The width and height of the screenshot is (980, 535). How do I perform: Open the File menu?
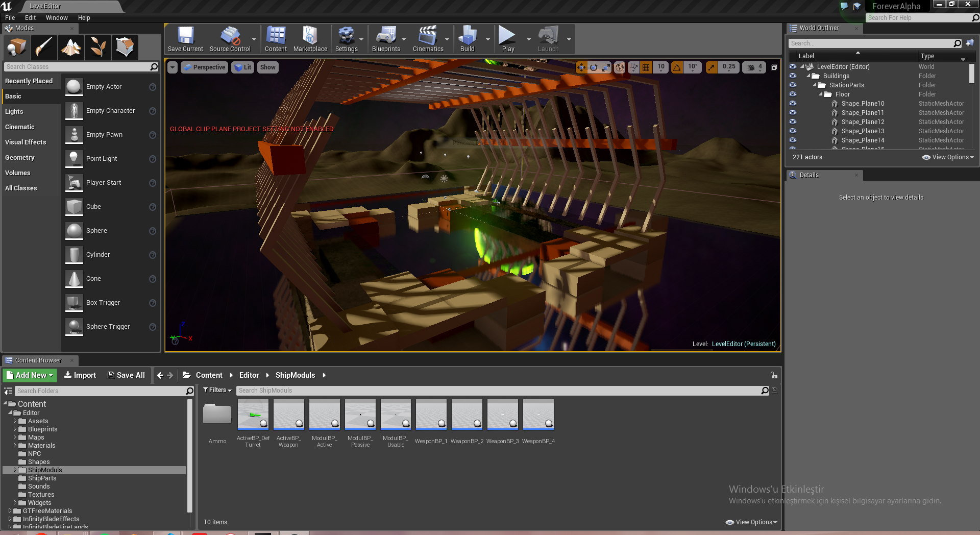click(x=10, y=18)
